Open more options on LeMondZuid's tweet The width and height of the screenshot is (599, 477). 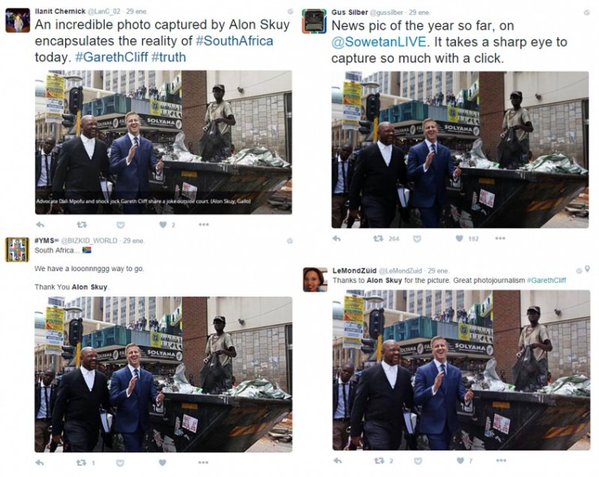click(x=501, y=461)
